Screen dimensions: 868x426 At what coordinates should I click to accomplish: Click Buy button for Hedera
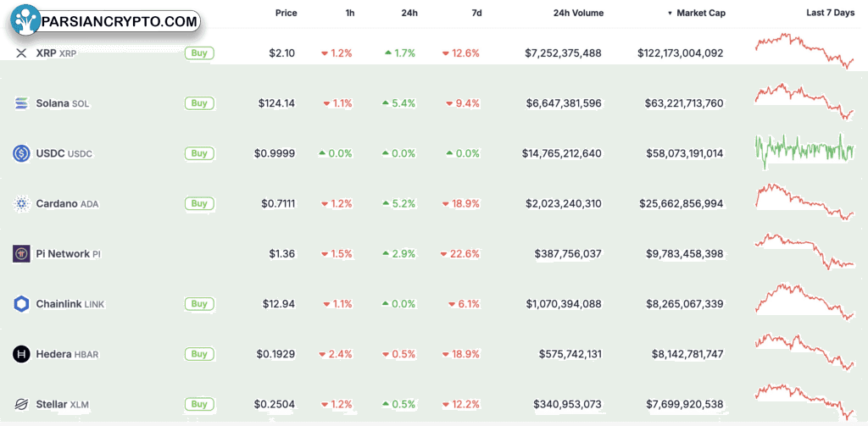199,353
